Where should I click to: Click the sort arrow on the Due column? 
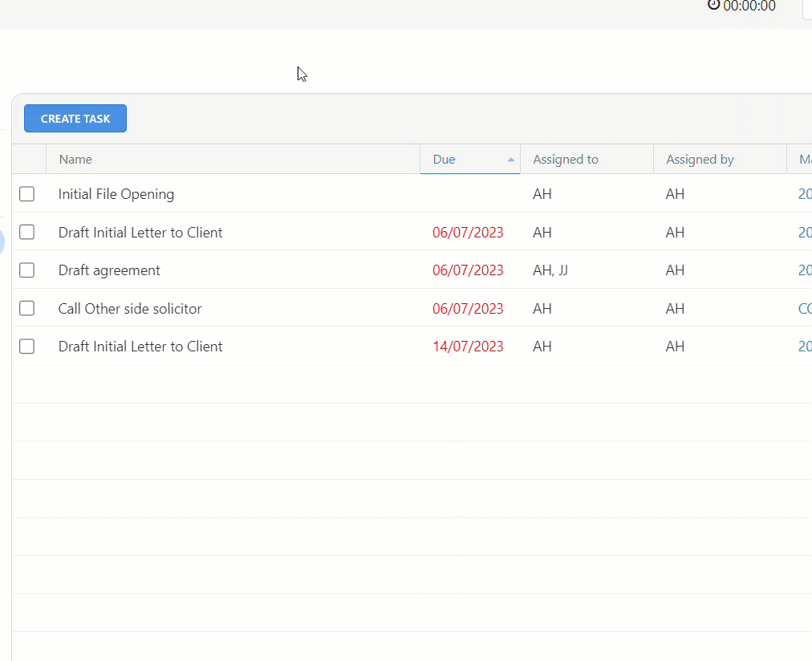pos(511,160)
